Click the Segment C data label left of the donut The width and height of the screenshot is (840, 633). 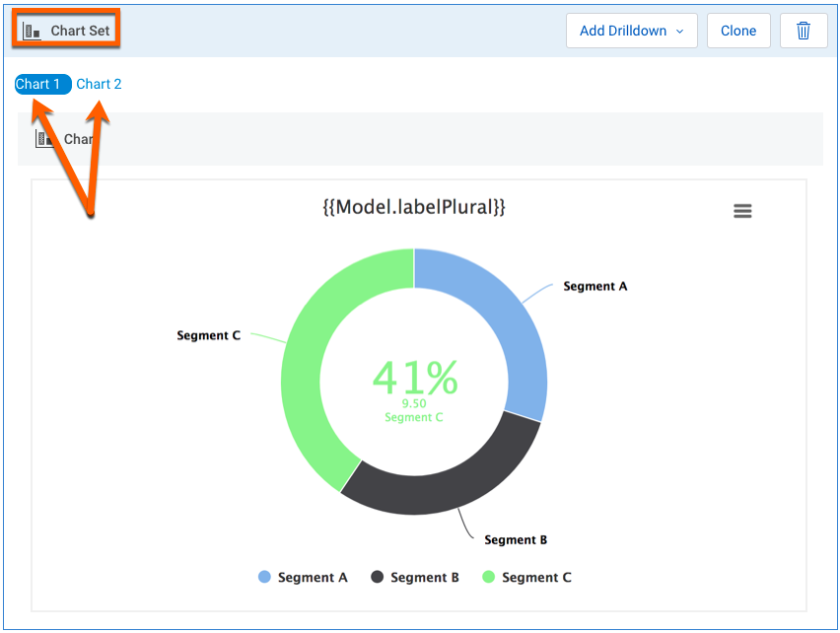tap(208, 335)
